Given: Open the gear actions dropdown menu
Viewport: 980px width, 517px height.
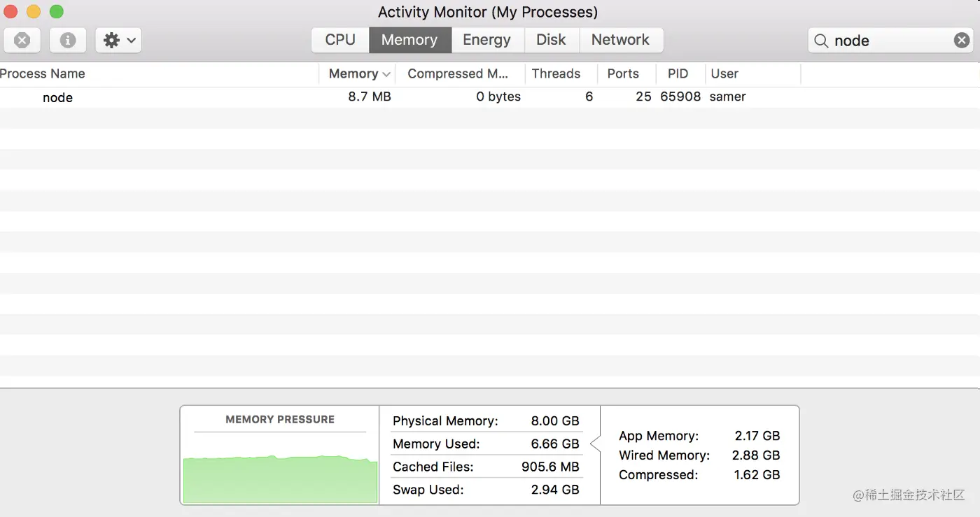Looking at the screenshot, I should pos(119,41).
